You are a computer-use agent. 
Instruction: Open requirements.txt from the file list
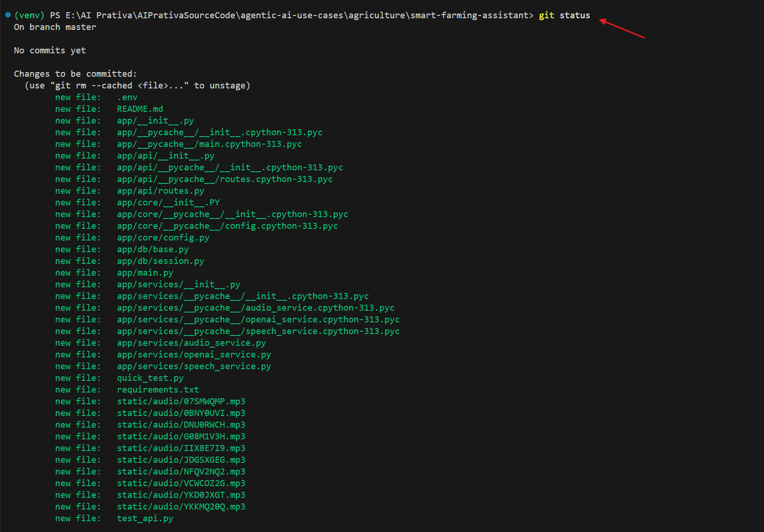point(158,390)
